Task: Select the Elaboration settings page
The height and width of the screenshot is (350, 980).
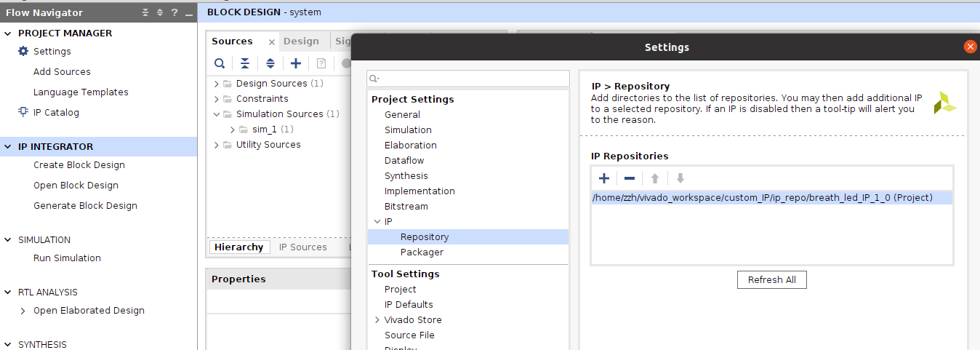Action: [411, 146]
